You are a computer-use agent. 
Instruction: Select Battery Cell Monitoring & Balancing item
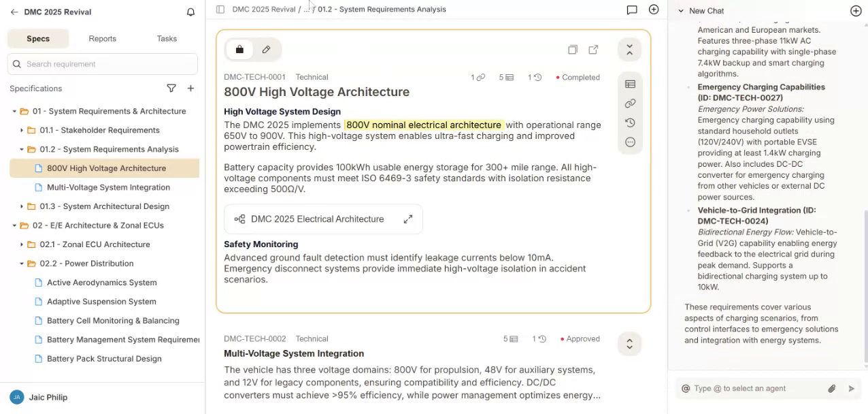pos(113,321)
